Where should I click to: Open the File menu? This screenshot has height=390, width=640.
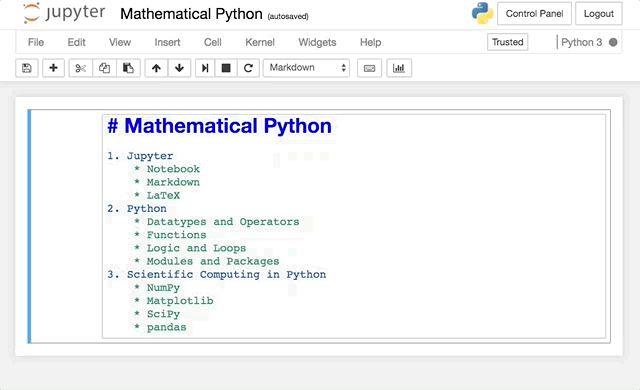pos(36,42)
